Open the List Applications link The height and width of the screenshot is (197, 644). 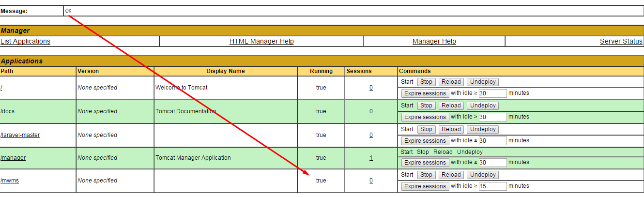26,42
